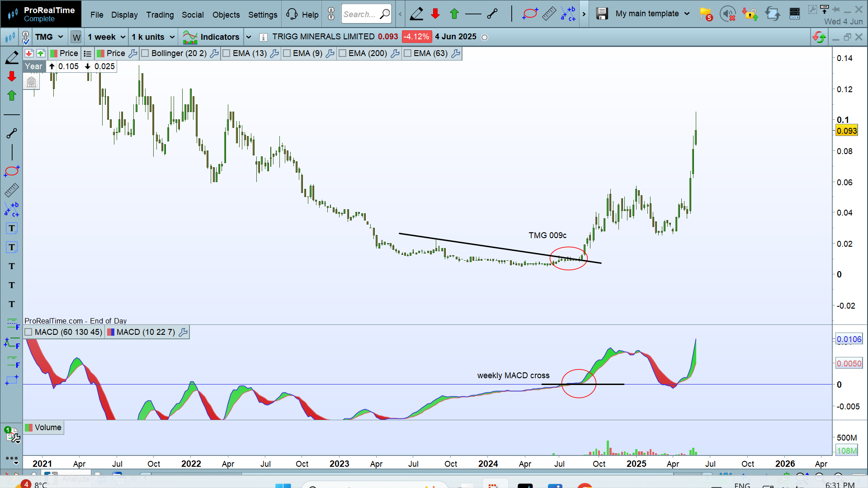Open the Objects menu
Image resolution: width=868 pixels, height=488 pixels.
point(226,14)
